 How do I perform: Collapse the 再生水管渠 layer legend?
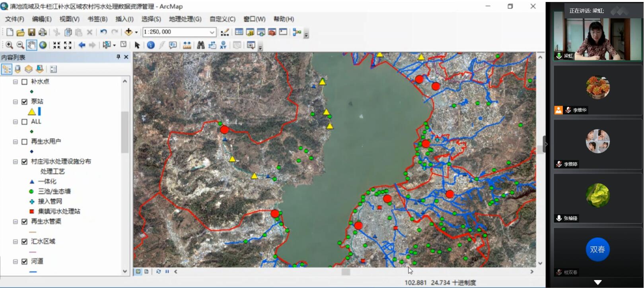[15, 222]
